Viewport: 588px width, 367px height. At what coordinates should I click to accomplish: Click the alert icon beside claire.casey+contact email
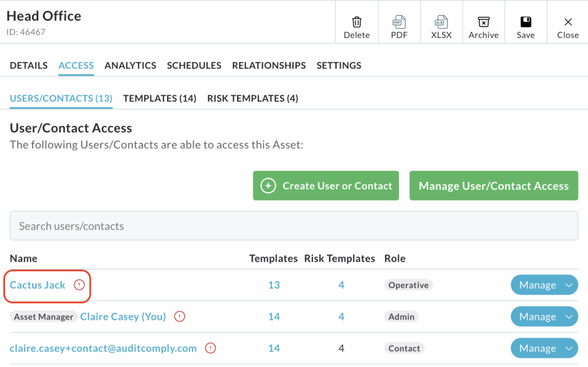(211, 348)
